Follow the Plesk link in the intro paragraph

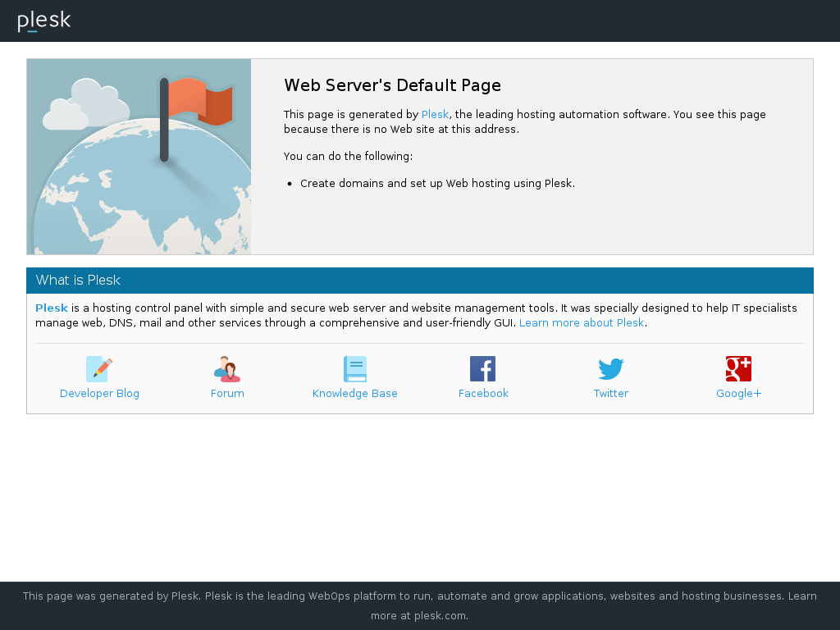click(x=435, y=115)
